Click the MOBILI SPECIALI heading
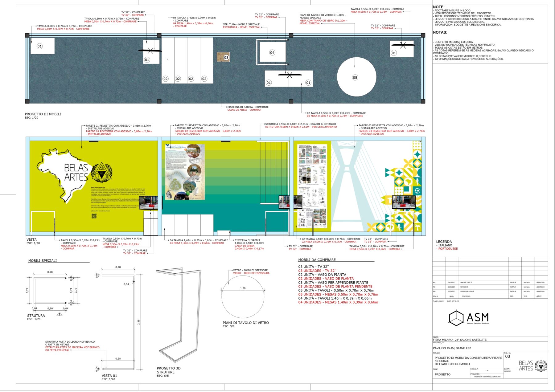555x392 pixels. point(43,261)
